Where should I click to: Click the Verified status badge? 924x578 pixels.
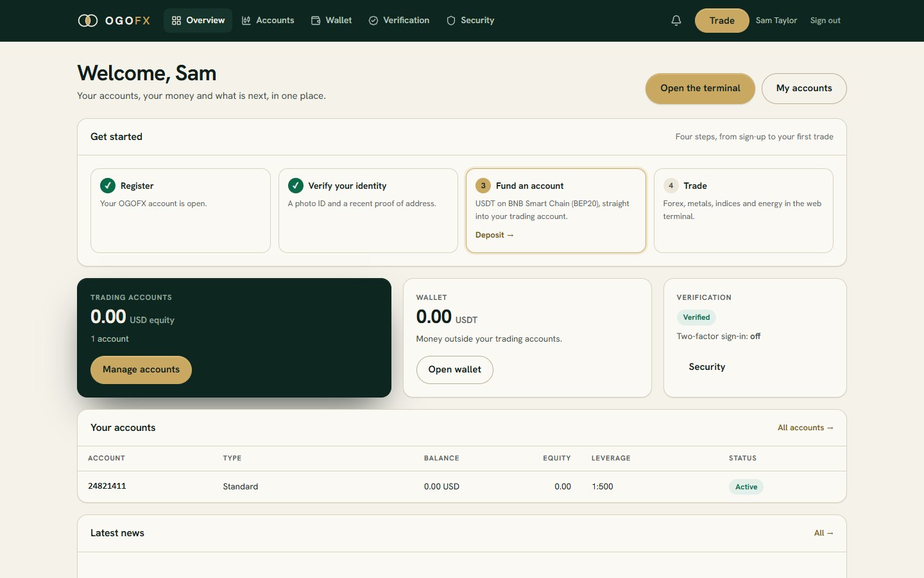point(696,317)
